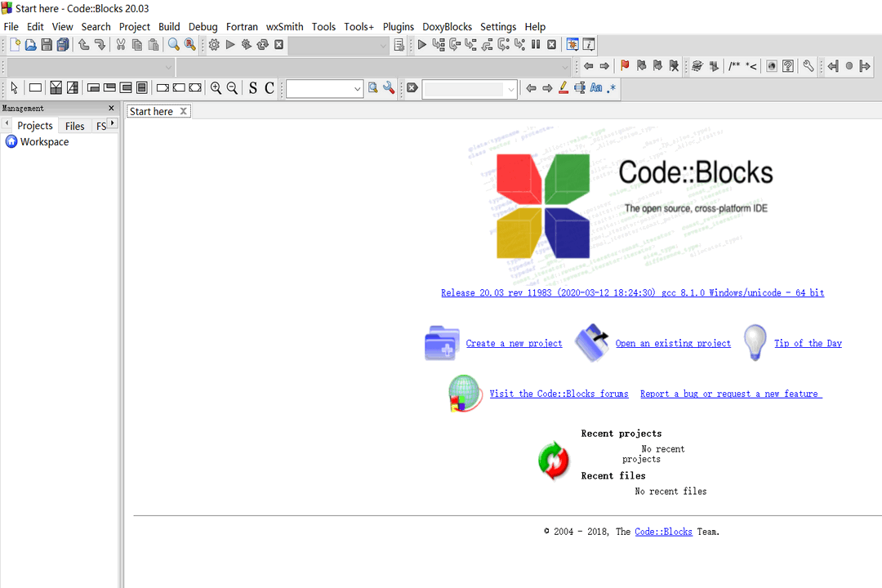Close the Management panel
The width and height of the screenshot is (882, 588).
point(111,108)
